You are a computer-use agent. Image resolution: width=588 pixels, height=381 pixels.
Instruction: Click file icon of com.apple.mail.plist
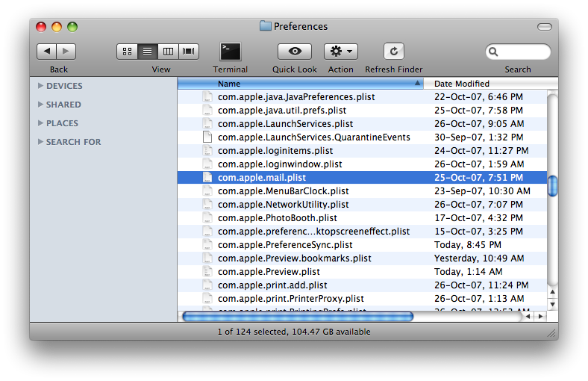207,177
